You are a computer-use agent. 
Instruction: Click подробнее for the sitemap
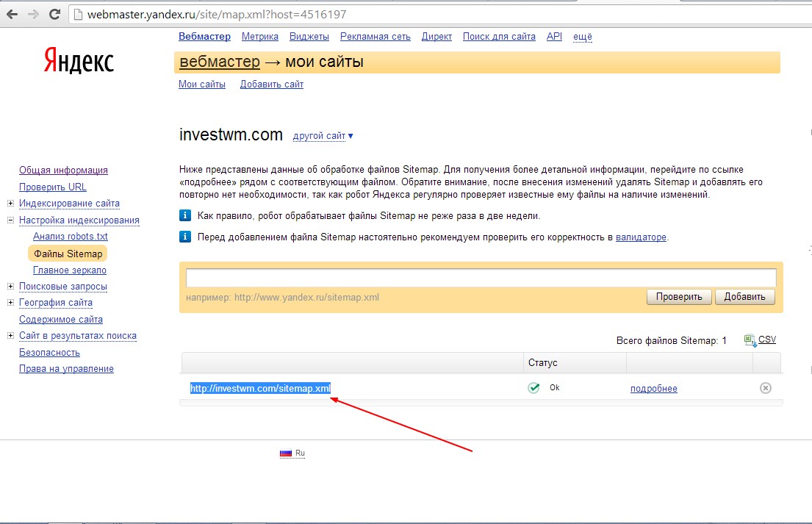(x=653, y=388)
